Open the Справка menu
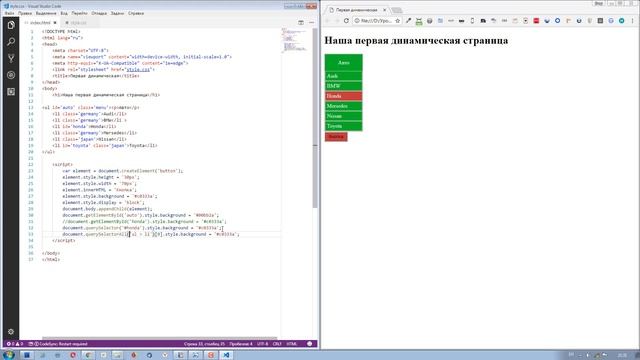 (136, 13)
